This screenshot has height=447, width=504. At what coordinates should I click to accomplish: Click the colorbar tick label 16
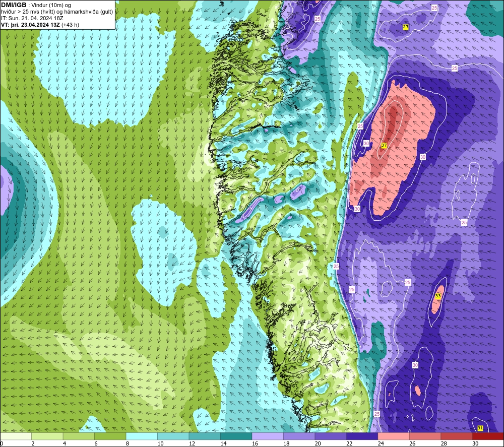tap(255, 443)
